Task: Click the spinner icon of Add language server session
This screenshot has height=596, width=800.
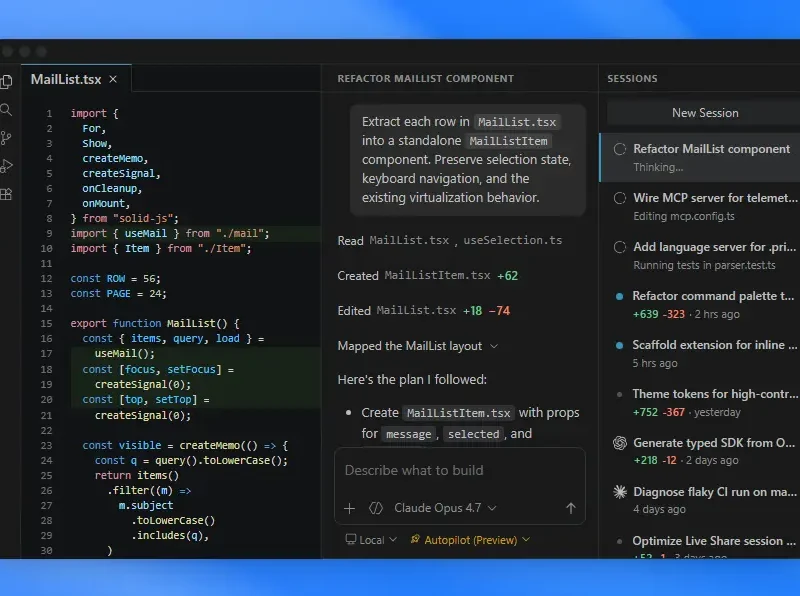Action: point(619,247)
